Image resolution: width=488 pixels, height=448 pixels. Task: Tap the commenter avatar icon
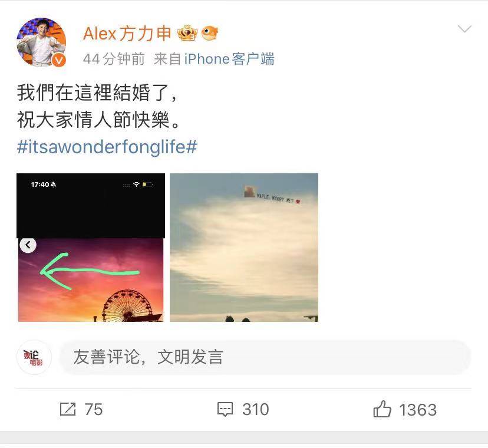click(34, 357)
